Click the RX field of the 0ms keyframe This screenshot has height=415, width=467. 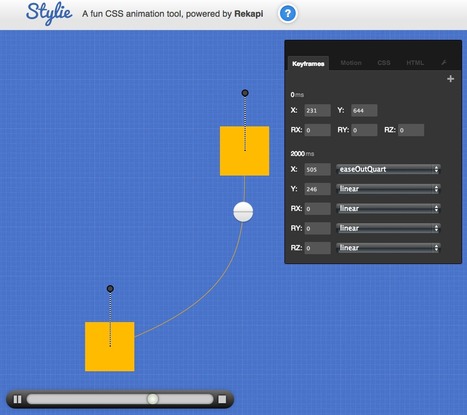[317, 130]
